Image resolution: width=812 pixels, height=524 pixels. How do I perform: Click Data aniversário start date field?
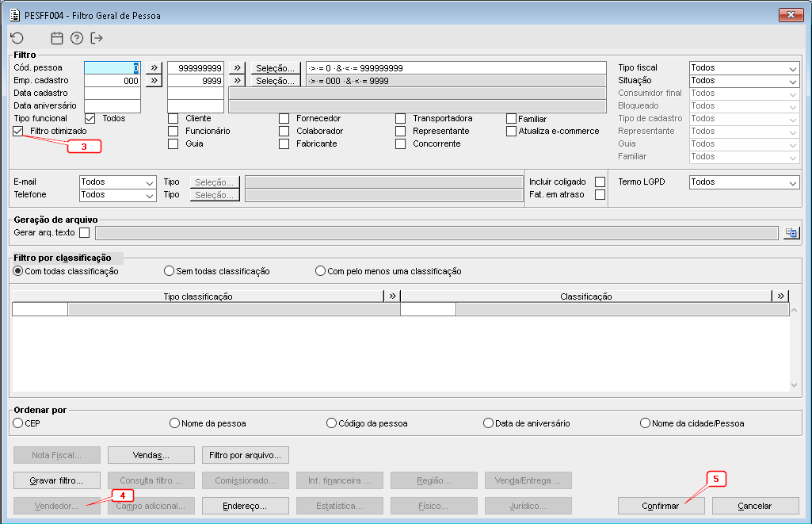(112, 105)
